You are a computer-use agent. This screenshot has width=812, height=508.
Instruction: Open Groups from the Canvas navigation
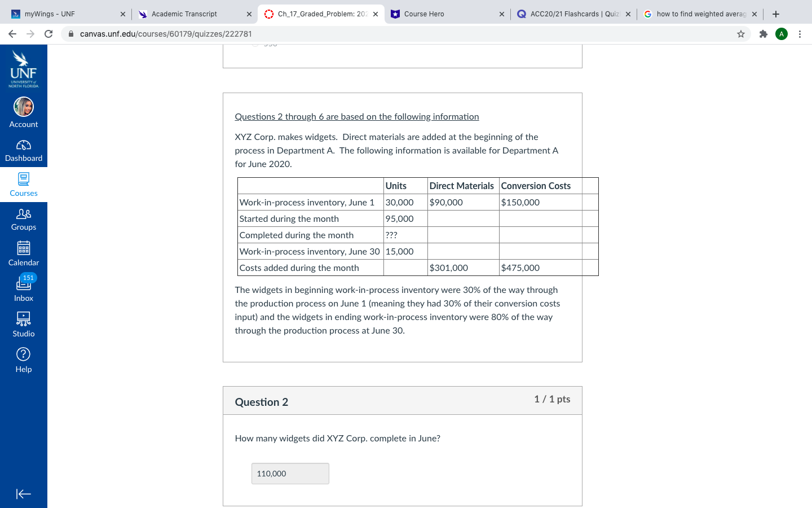(23, 219)
